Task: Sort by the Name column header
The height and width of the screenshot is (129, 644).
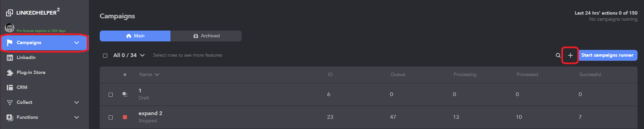Action: (x=149, y=75)
